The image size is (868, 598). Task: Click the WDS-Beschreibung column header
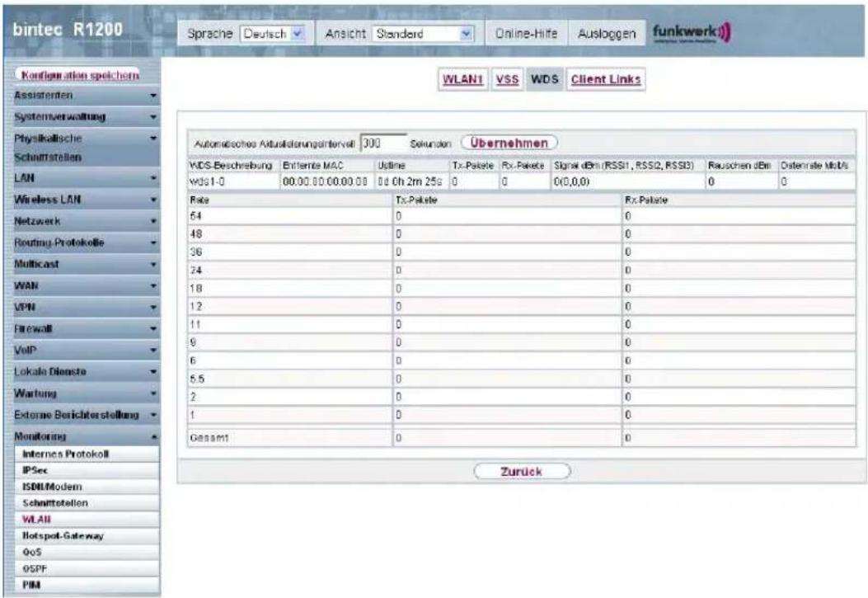click(x=231, y=166)
